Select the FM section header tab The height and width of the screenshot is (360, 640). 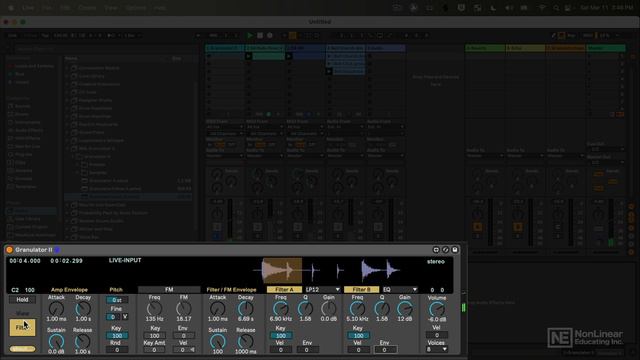(169, 289)
